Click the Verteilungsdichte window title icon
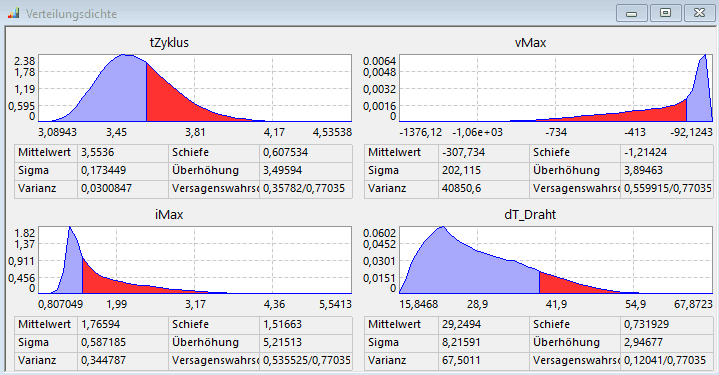 coord(13,13)
